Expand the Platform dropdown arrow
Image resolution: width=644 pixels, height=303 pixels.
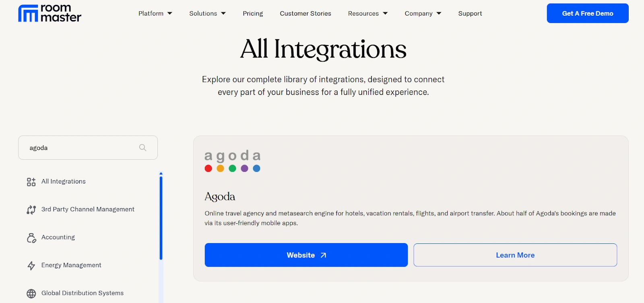[x=170, y=13]
